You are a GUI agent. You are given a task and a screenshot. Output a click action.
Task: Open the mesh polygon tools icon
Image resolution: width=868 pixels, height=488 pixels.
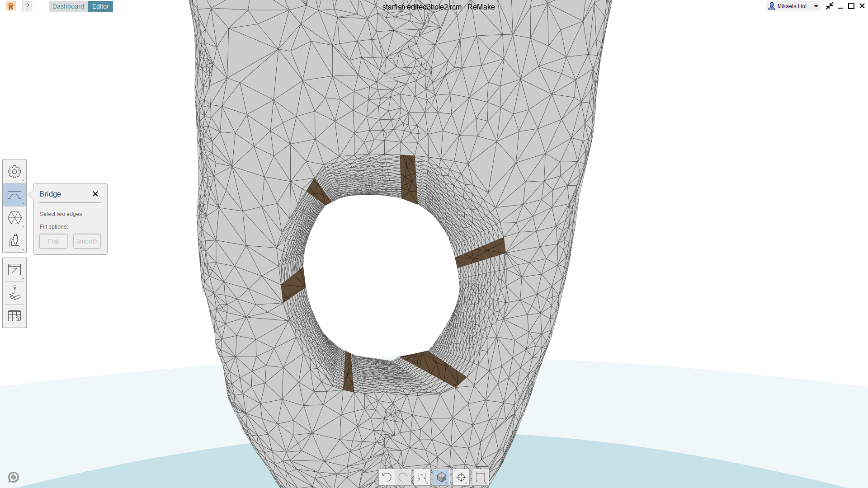pyautogui.click(x=14, y=218)
